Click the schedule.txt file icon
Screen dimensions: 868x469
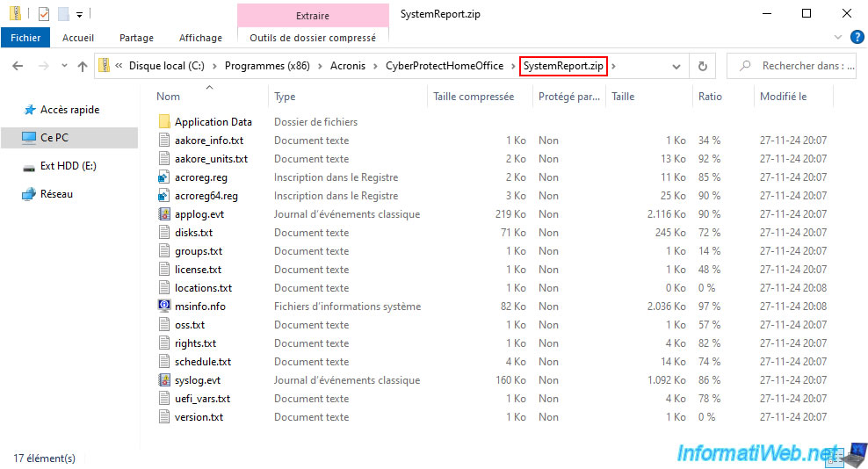tap(164, 362)
